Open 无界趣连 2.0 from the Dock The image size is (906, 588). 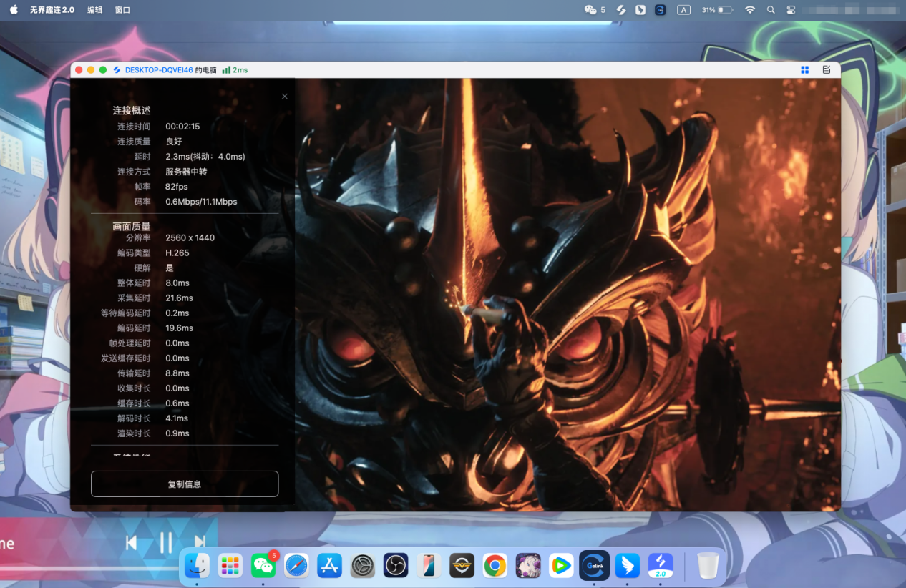click(x=660, y=566)
